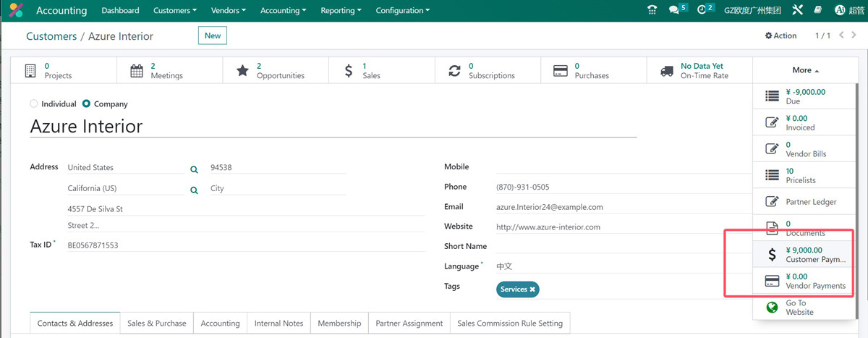Open the Odoo apps home logo
This screenshot has height=338, width=868.
click(x=16, y=10)
